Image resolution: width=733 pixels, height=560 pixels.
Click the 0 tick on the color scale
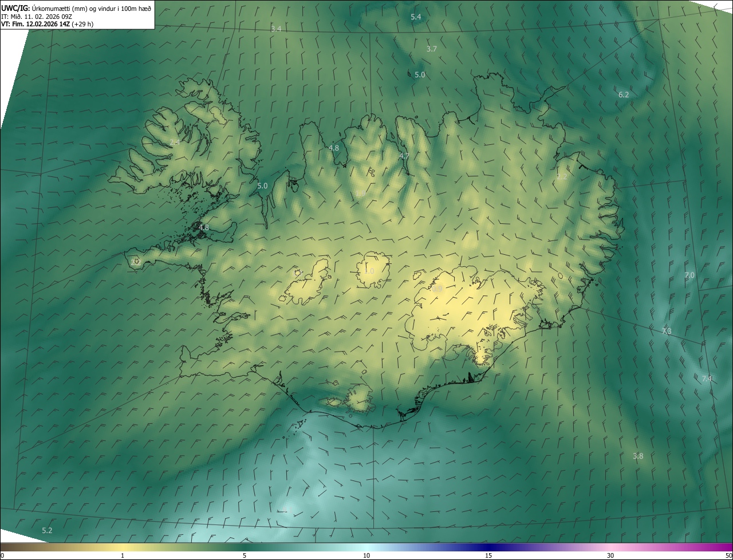click(2, 555)
